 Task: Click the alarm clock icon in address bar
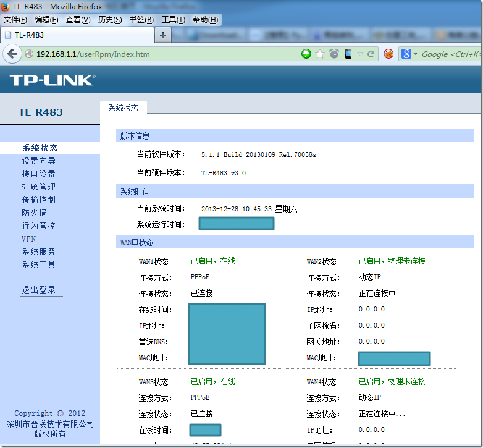[x=334, y=54]
